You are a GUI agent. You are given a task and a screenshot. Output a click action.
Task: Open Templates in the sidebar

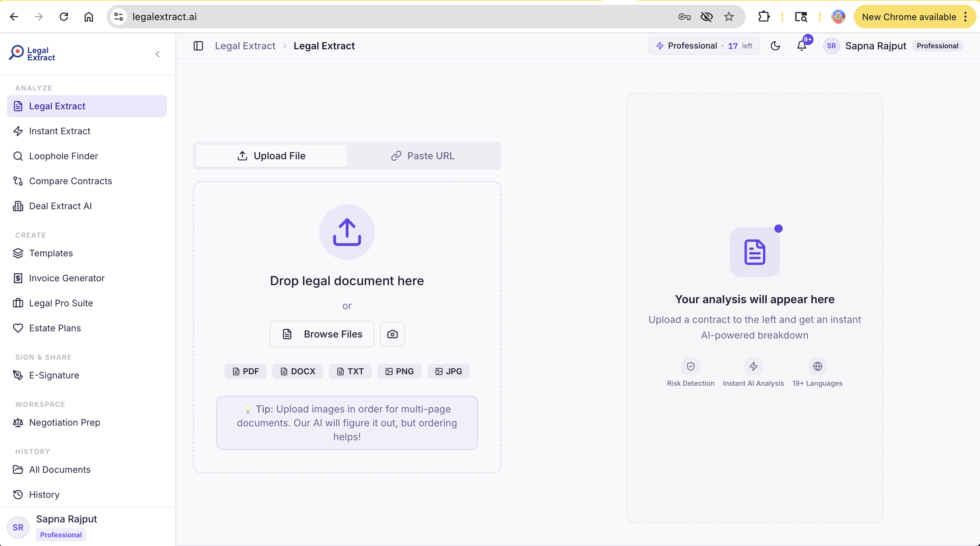[87, 254]
